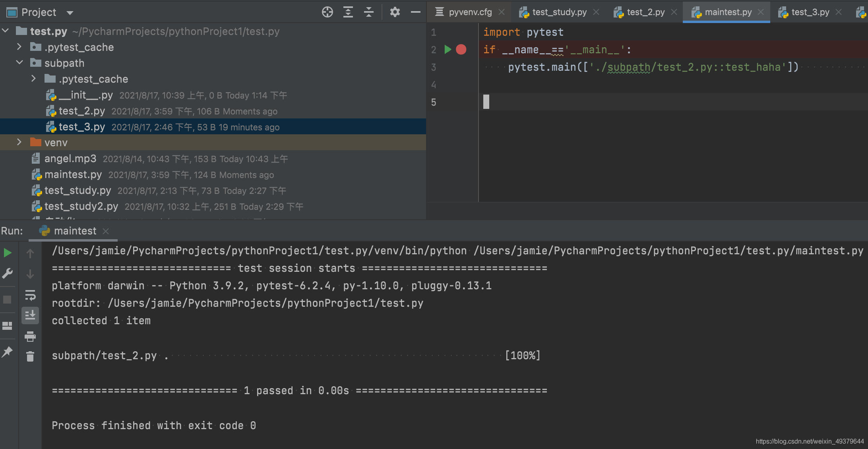The image size is (868, 449).
Task: Click the print icon in Run panel
Action: pos(30,337)
